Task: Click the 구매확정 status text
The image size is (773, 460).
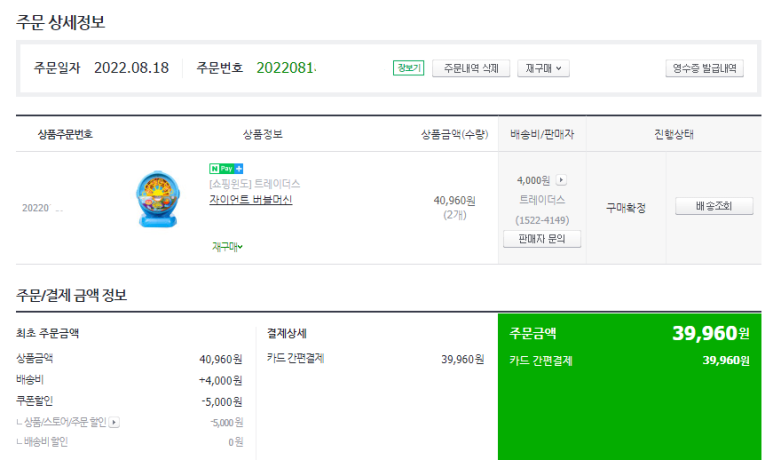Action: 626,208
